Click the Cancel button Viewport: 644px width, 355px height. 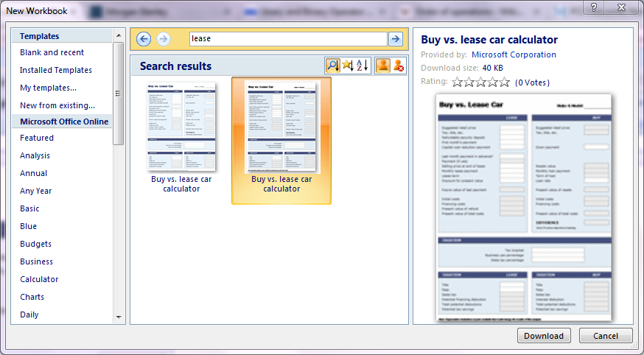tap(606, 336)
